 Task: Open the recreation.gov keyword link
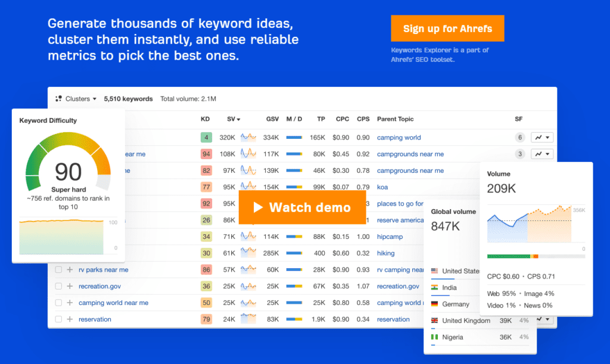click(99, 286)
